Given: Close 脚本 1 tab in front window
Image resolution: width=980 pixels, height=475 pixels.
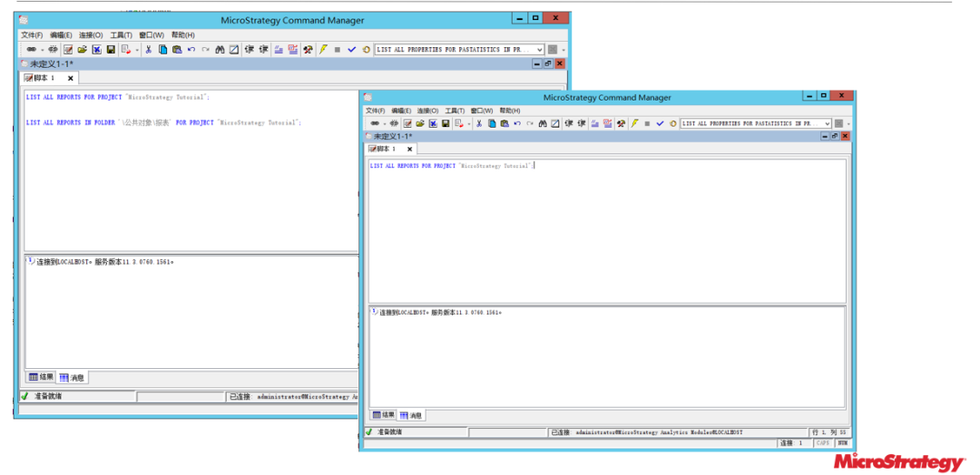Looking at the screenshot, I should (409, 150).
